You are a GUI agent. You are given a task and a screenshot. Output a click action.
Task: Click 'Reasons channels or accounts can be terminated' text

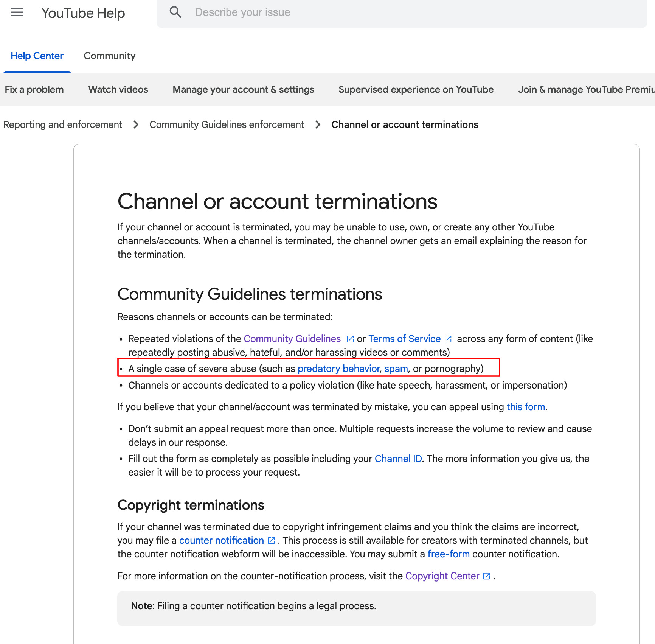225,317
